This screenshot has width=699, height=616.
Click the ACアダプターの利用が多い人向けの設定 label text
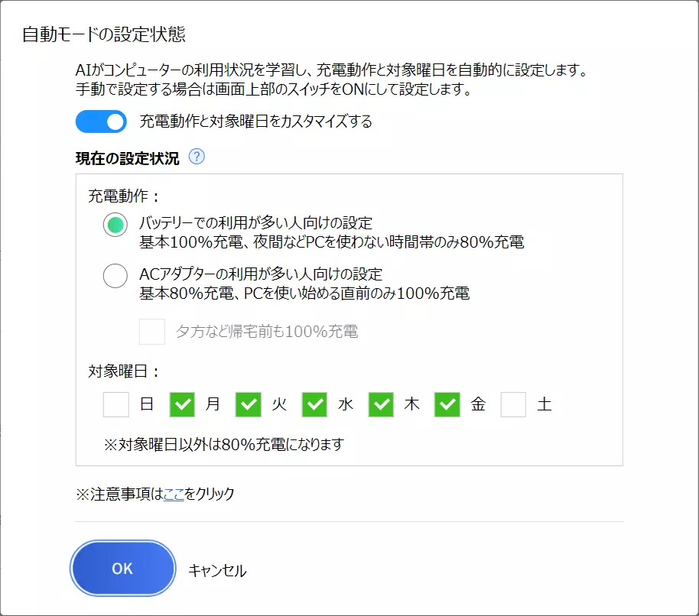coord(261,274)
